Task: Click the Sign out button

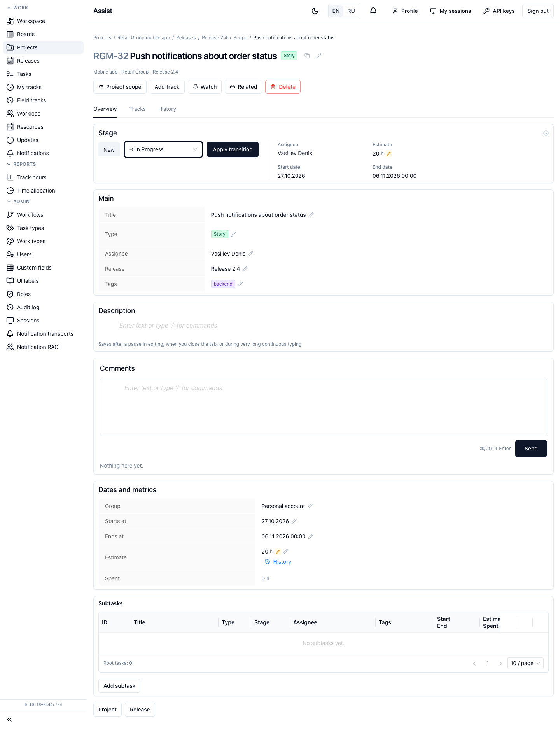Action: 538,11
